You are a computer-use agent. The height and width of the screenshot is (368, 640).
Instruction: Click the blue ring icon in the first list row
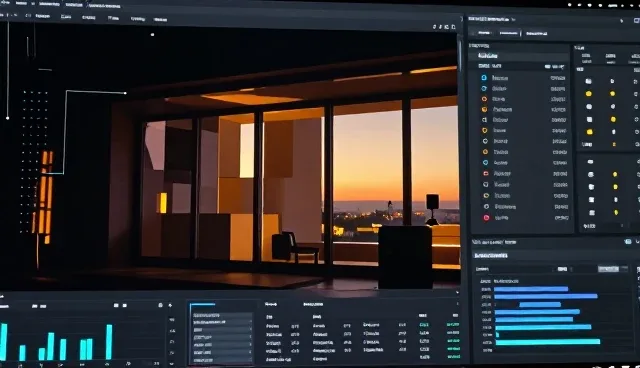[484, 78]
